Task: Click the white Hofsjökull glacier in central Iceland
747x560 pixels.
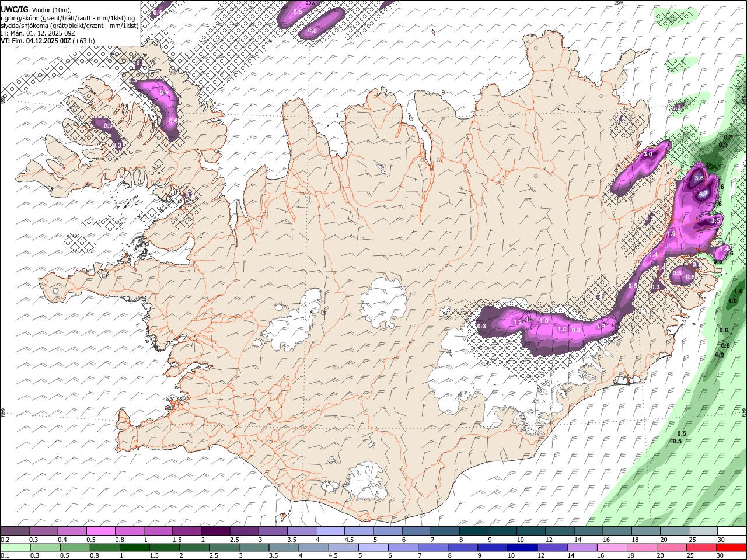Action: pos(383,302)
